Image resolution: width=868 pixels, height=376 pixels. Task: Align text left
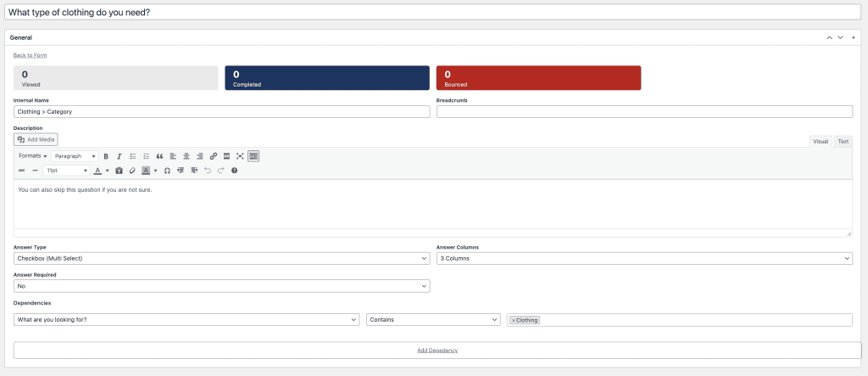click(x=173, y=156)
